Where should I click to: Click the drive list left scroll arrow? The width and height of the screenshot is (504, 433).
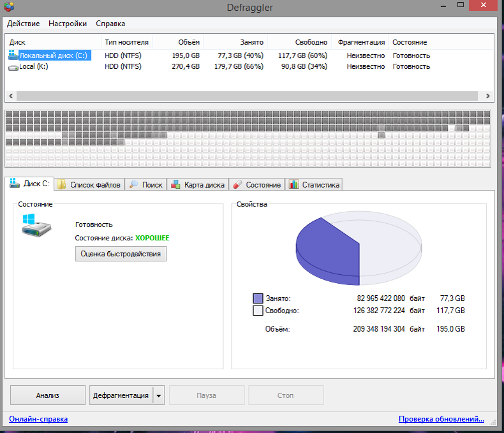11,96
